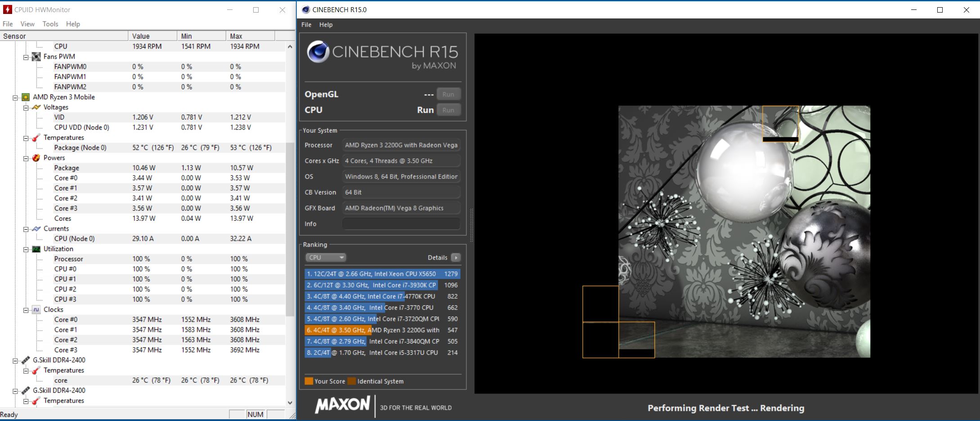Click the Info text field
The image size is (980, 421).
click(x=401, y=224)
